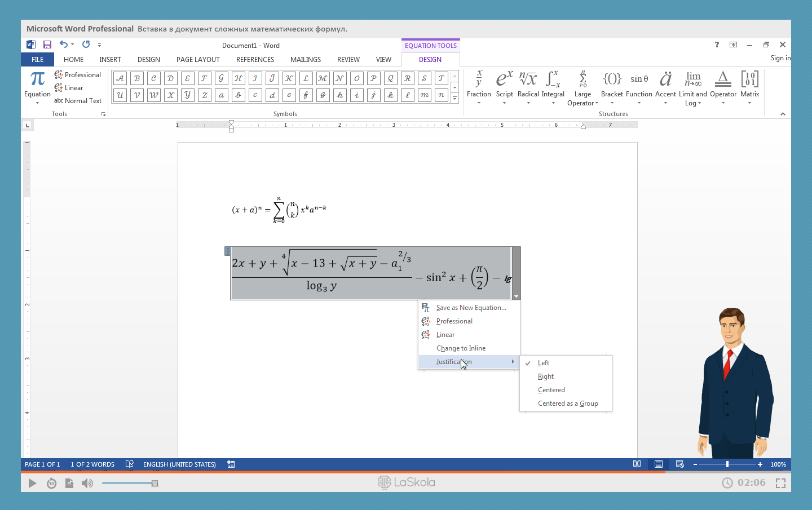Click the Undo arrow in the toolbar
The image size is (812, 510).
pos(64,45)
